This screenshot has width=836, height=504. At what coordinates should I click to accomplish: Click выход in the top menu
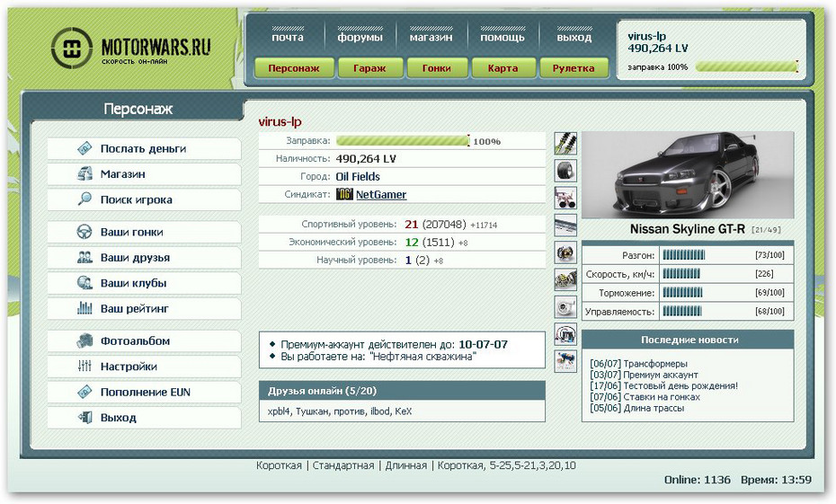pyautogui.click(x=574, y=37)
